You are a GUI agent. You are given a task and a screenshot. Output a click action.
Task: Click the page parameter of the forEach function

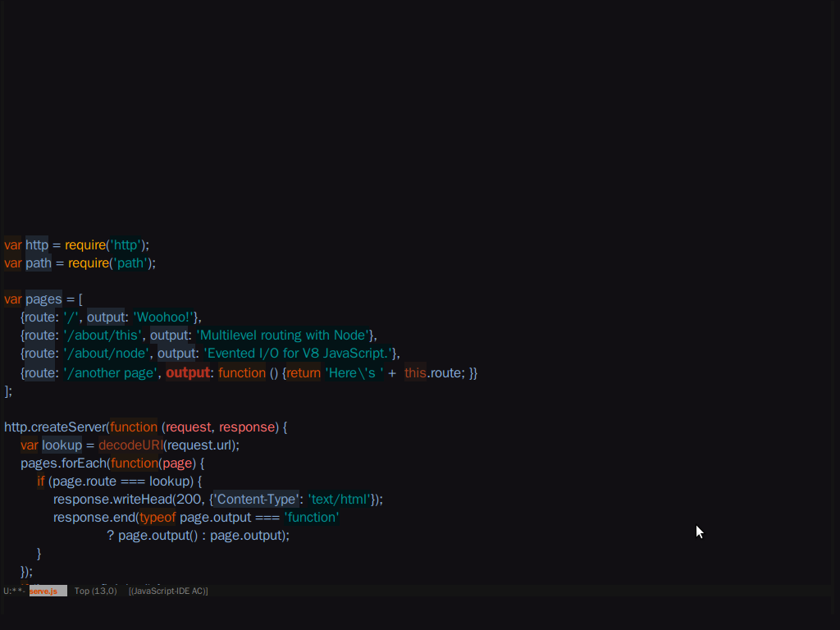(177, 463)
